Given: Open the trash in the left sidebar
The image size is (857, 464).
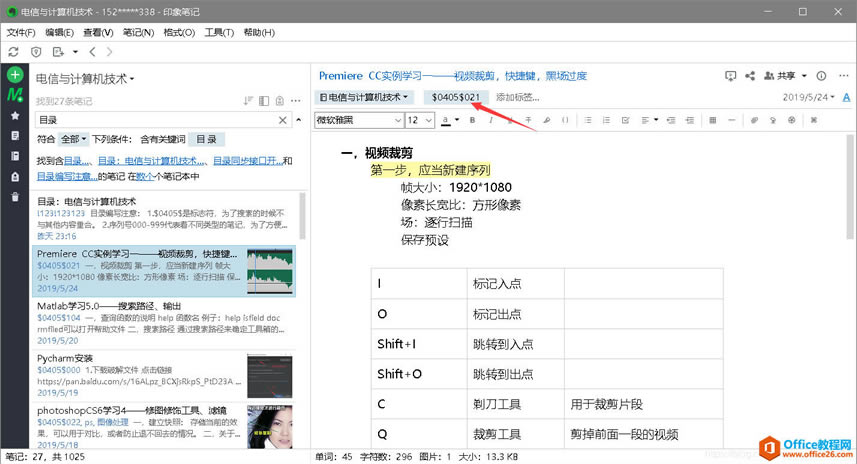Looking at the screenshot, I should click(15, 196).
